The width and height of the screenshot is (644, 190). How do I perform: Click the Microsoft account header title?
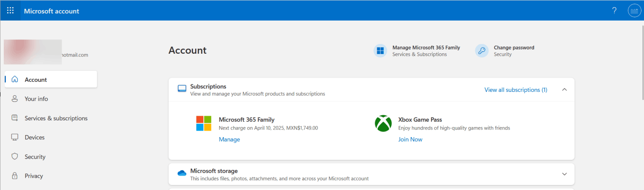click(52, 11)
